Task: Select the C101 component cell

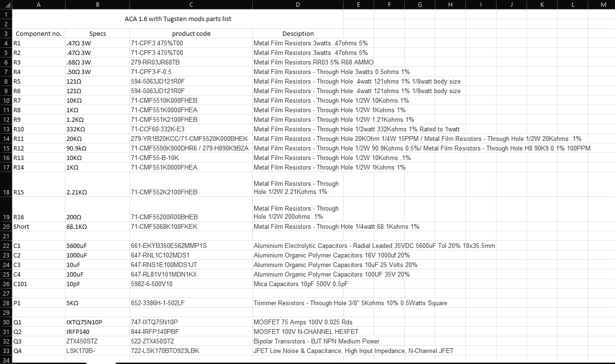Action: pyautogui.click(x=38, y=284)
